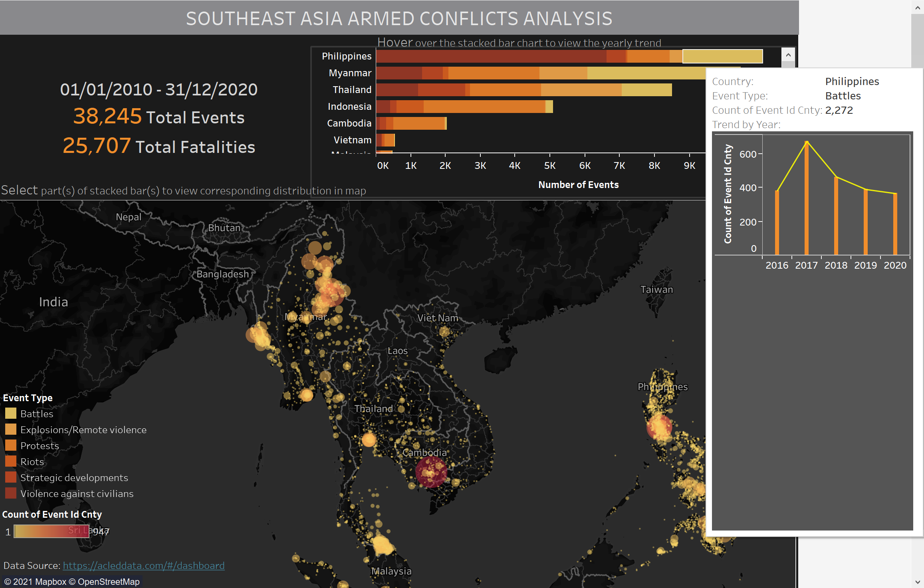Select Explosions/Remote violence legend swatch
The image size is (924, 588).
(x=11, y=429)
